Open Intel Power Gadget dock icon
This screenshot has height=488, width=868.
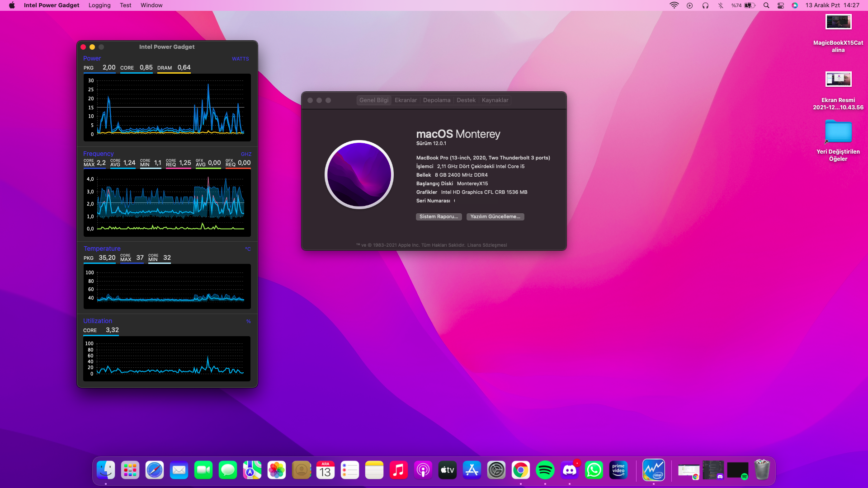point(653,470)
